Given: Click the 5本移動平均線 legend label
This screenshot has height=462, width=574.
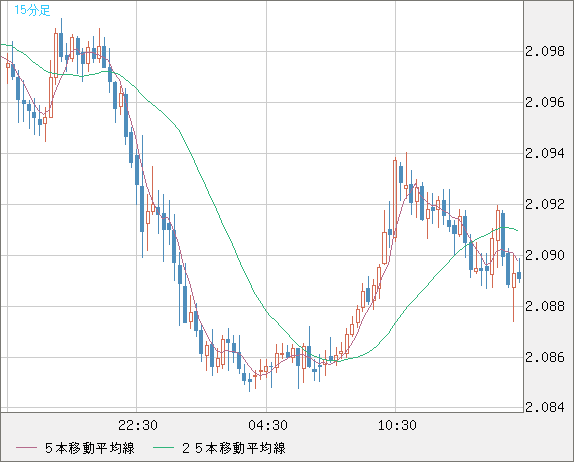Looking at the screenshot, I should tap(90, 448).
